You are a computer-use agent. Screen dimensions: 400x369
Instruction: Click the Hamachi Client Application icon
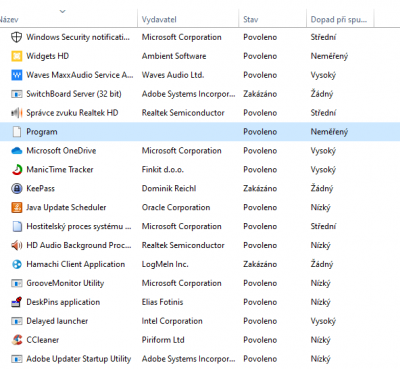pyautogui.click(x=17, y=264)
